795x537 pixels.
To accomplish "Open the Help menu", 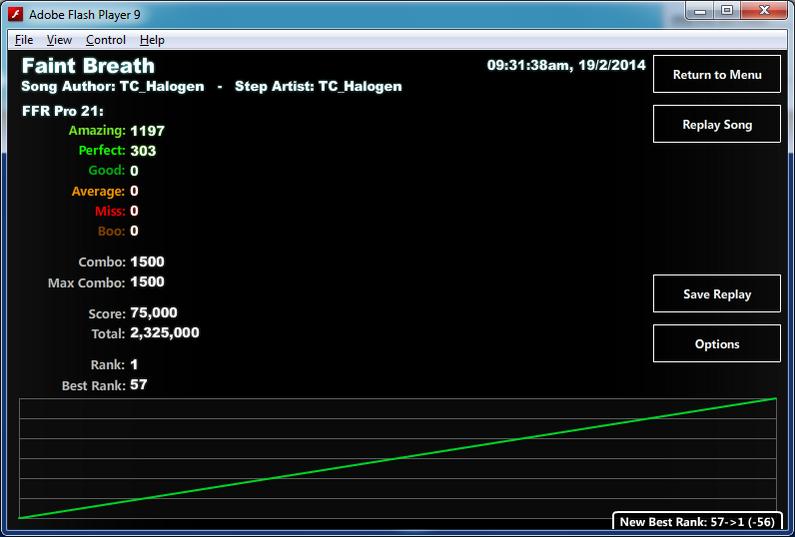I will pos(152,40).
